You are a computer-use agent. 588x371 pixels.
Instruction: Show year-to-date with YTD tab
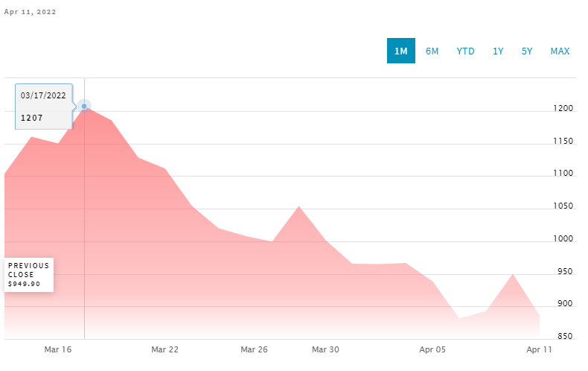(465, 51)
